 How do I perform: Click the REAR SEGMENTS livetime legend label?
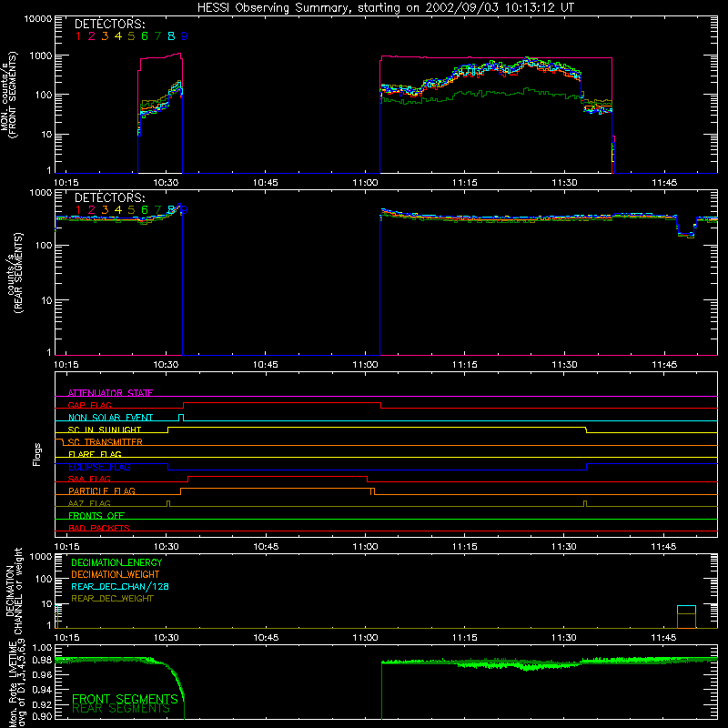coord(121,709)
